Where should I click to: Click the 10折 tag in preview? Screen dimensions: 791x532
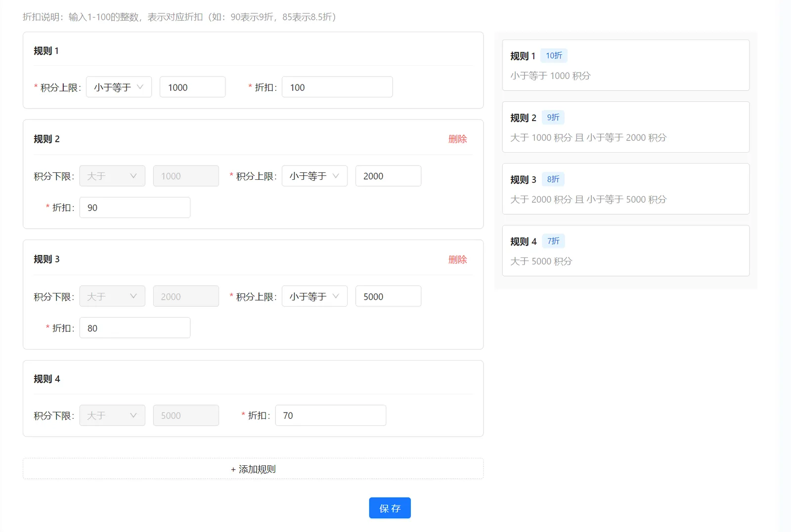[554, 56]
